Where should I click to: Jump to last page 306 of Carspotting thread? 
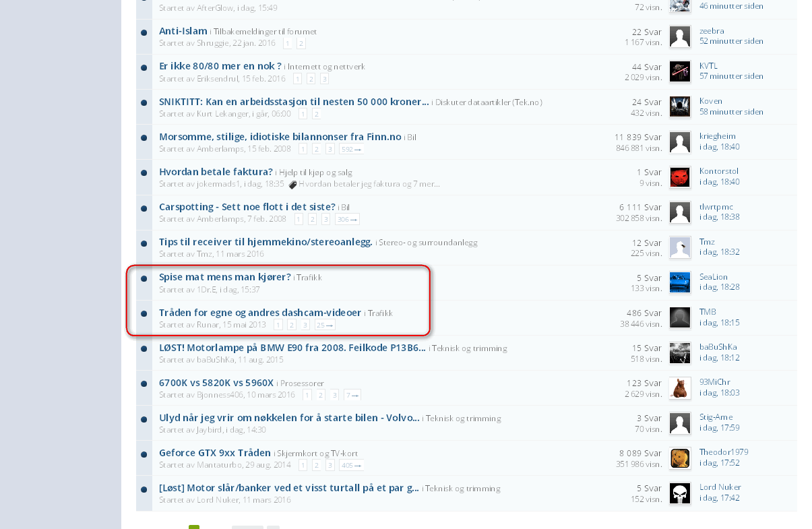pyautogui.click(x=347, y=219)
